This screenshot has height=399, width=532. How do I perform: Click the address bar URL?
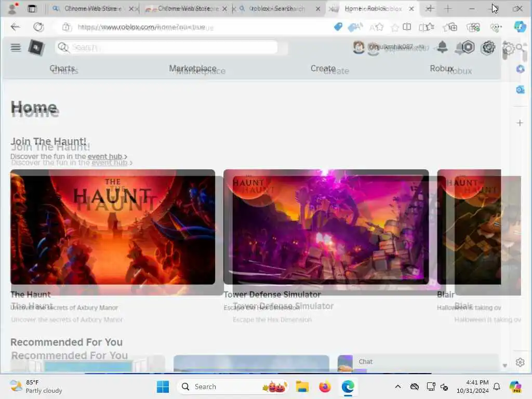pyautogui.click(x=141, y=27)
